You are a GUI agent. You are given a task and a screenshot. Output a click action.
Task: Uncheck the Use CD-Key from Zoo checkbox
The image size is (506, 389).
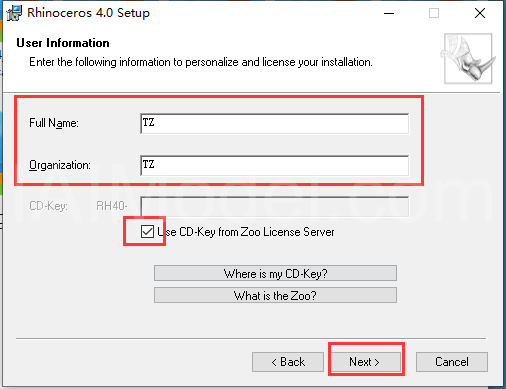pyautogui.click(x=147, y=231)
